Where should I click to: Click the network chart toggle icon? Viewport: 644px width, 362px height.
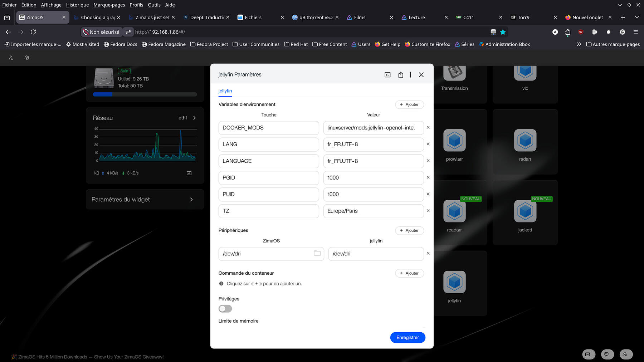189,173
